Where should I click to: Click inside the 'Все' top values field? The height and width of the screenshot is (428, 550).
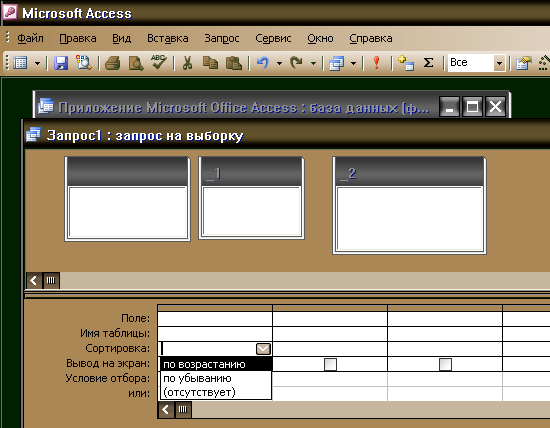pos(470,63)
